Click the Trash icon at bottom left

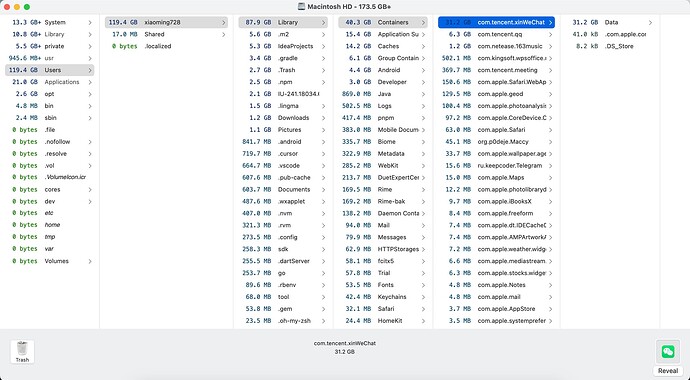coord(22,352)
